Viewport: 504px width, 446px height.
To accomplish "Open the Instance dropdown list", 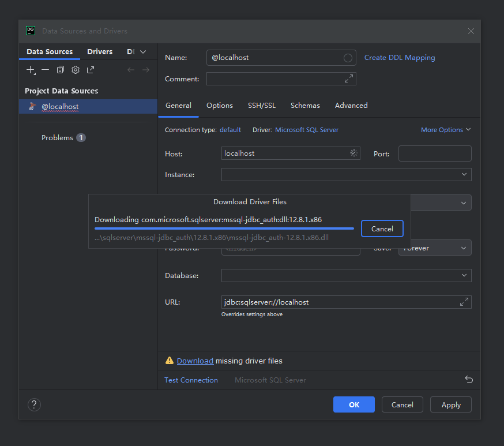I will click(464, 174).
